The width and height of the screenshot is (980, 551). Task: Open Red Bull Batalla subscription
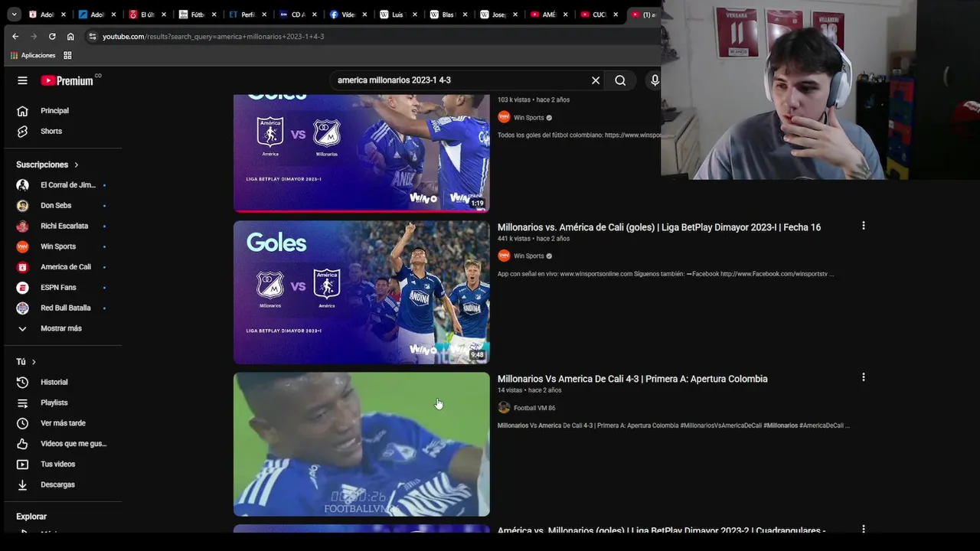pos(64,308)
